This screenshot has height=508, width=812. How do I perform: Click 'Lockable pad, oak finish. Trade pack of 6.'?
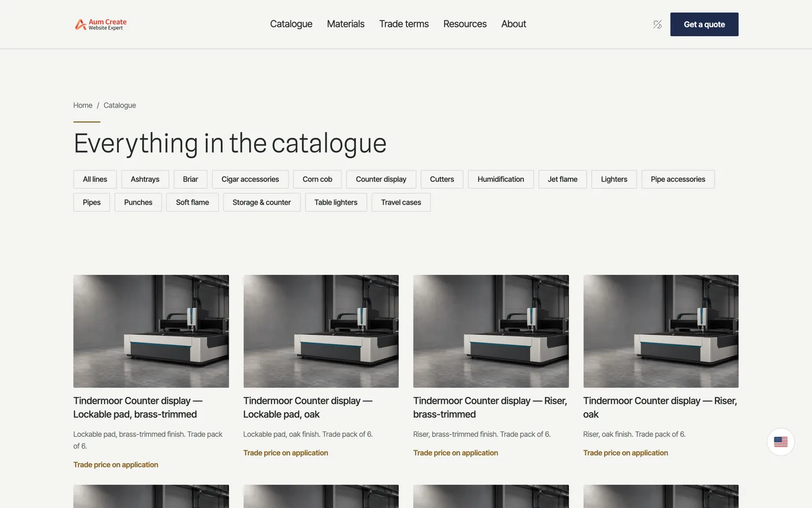coord(308,434)
